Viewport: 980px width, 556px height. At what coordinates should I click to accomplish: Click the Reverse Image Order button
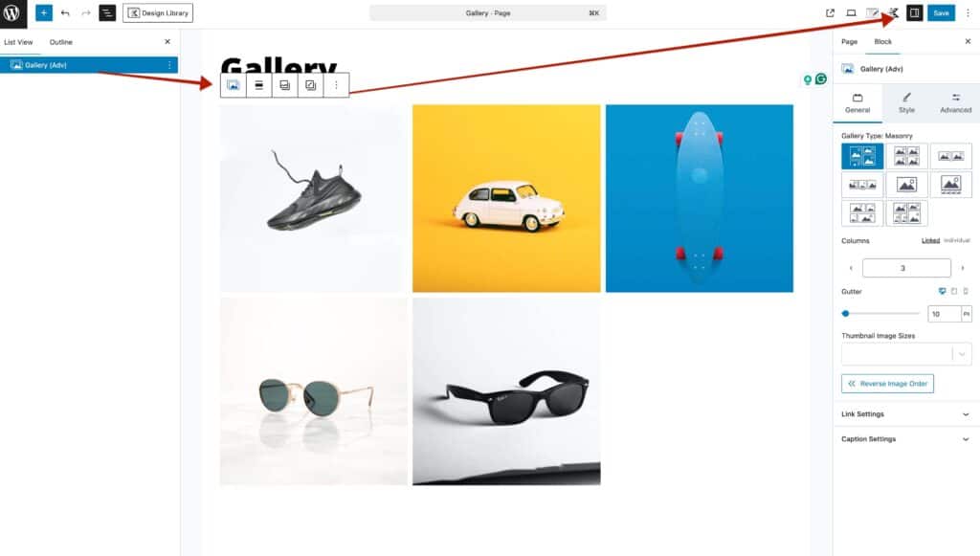point(887,383)
